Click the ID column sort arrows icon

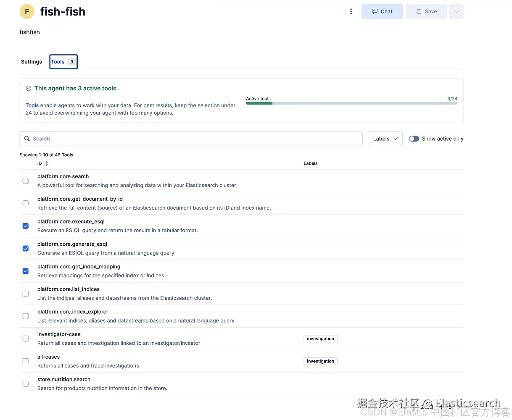coord(46,163)
